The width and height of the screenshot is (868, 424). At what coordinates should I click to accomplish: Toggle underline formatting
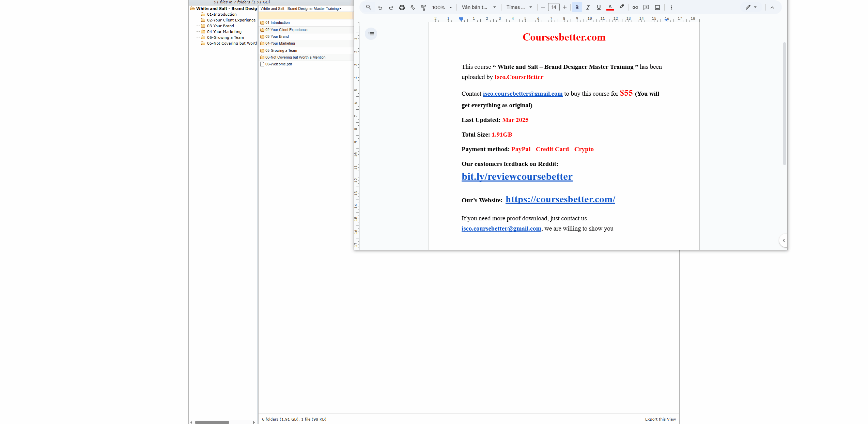[599, 7]
